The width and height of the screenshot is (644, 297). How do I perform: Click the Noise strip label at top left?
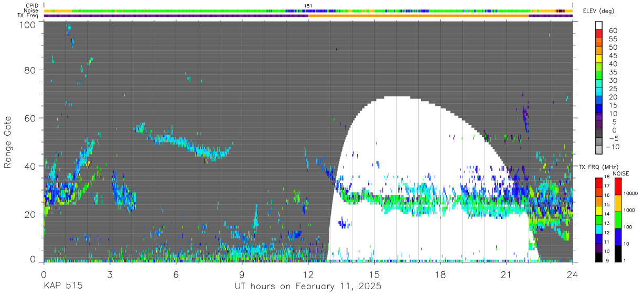(31, 10)
